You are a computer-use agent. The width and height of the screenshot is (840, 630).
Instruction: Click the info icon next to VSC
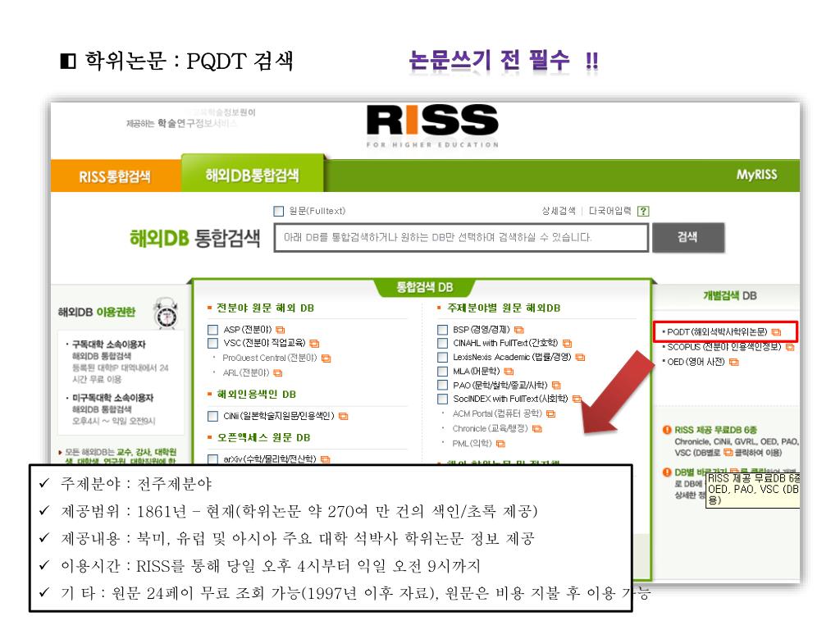pos(314,344)
